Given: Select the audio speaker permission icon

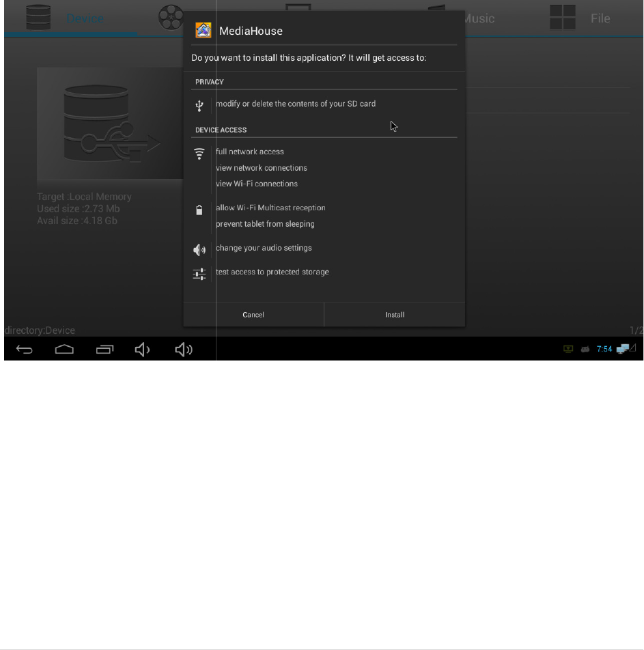Looking at the screenshot, I should (x=199, y=250).
